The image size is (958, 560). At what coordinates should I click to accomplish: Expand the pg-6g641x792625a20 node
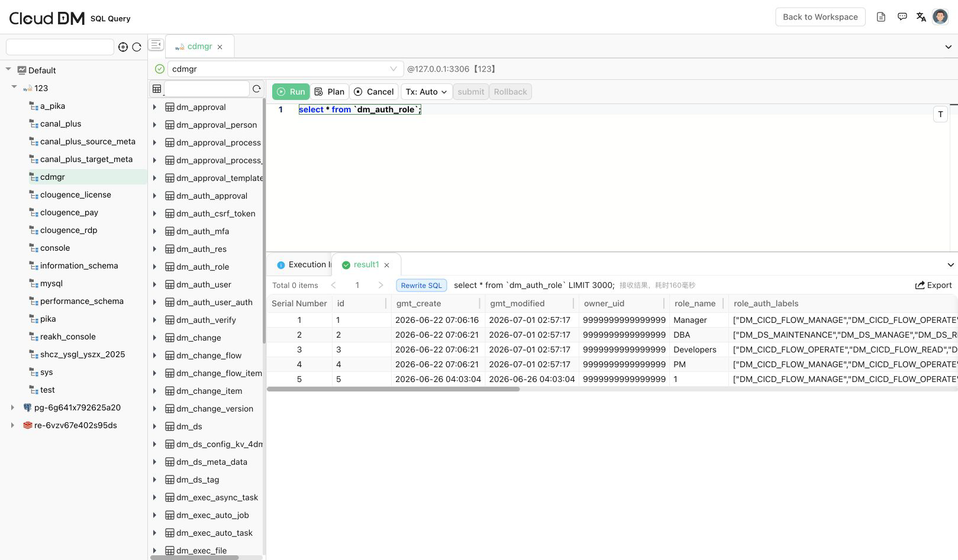12,407
